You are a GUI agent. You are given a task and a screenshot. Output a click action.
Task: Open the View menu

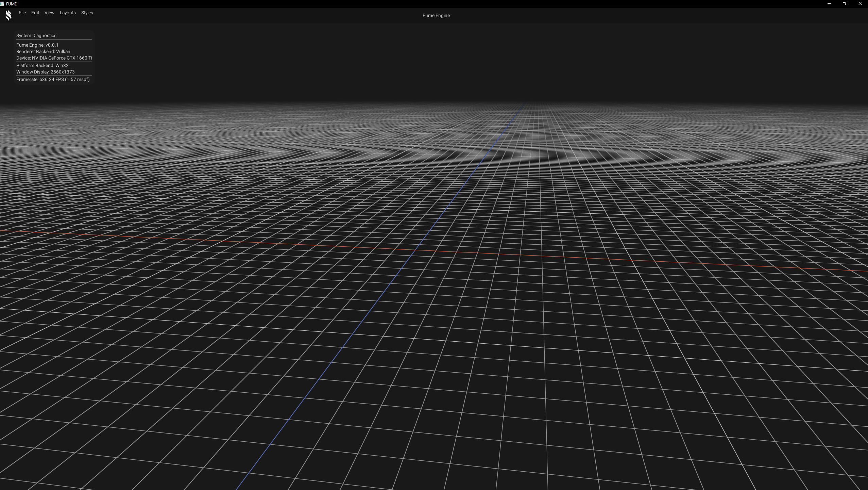pos(49,13)
